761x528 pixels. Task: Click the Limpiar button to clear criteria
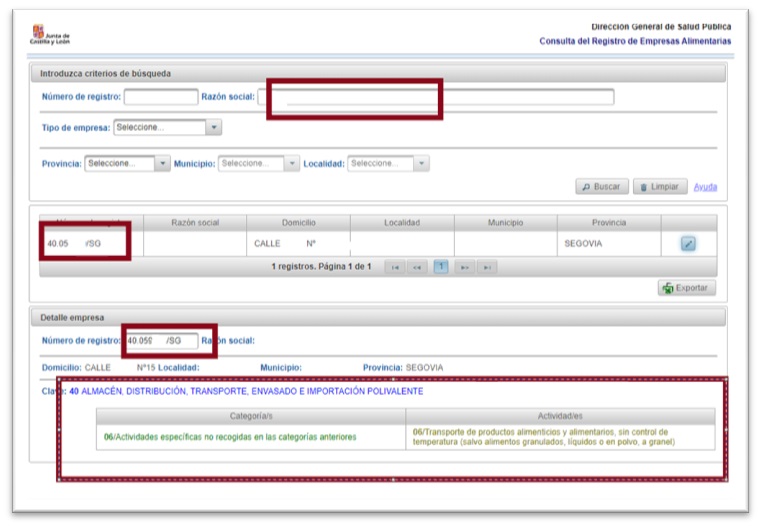click(x=660, y=187)
